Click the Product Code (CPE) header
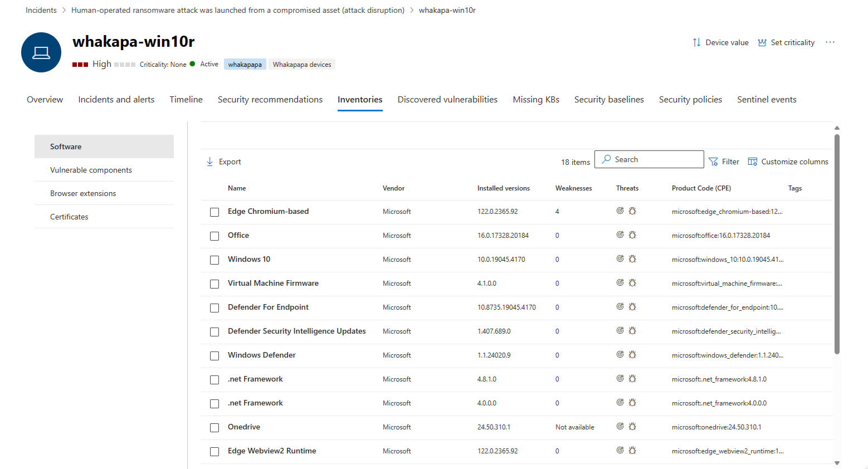The width and height of the screenshot is (868, 469). tap(701, 188)
